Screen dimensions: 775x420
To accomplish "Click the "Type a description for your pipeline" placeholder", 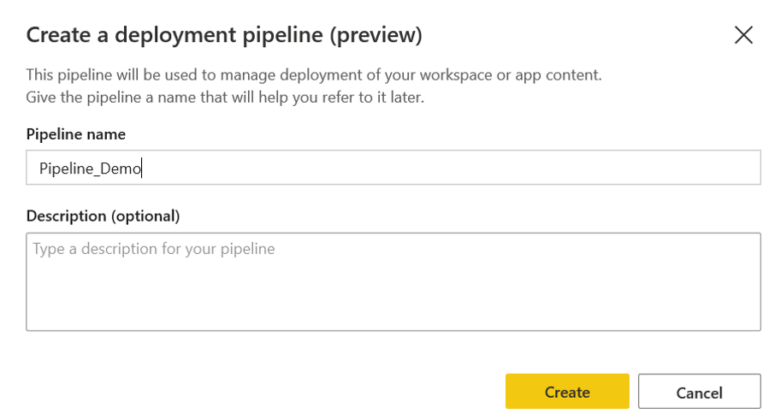I will [x=154, y=248].
